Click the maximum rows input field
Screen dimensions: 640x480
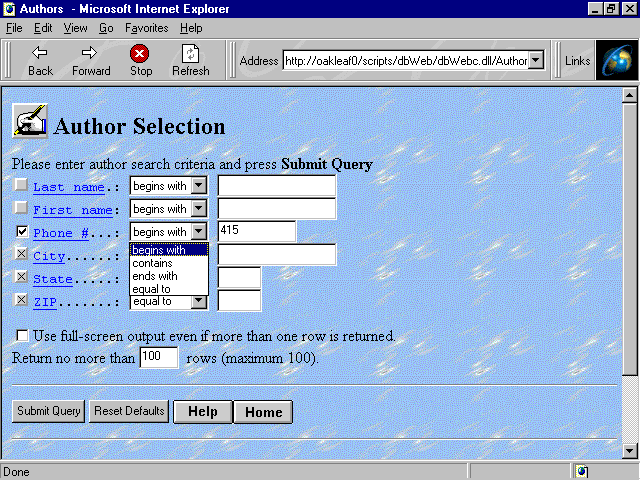tap(159, 357)
